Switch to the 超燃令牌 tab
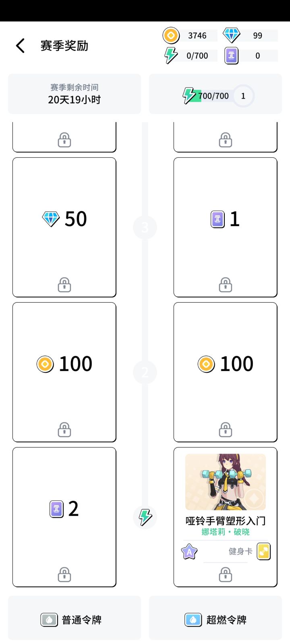The height and width of the screenshot is (644, 290). (x=215, y=619)
